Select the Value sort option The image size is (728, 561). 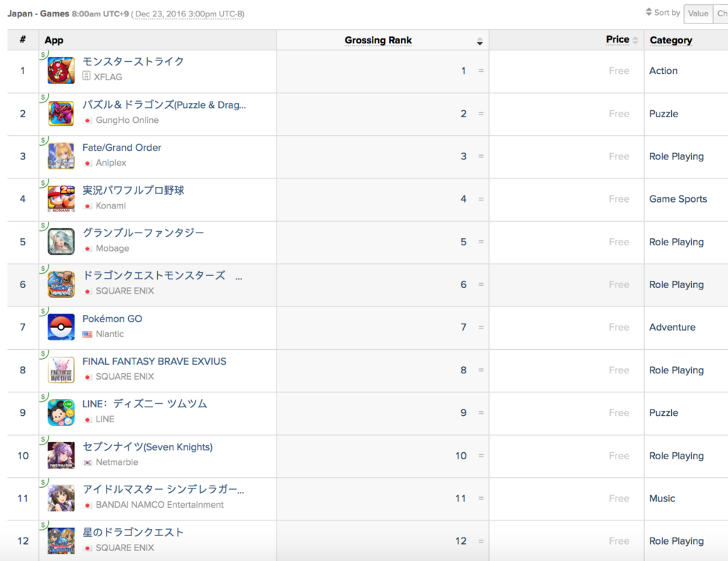tap(698, 14)
